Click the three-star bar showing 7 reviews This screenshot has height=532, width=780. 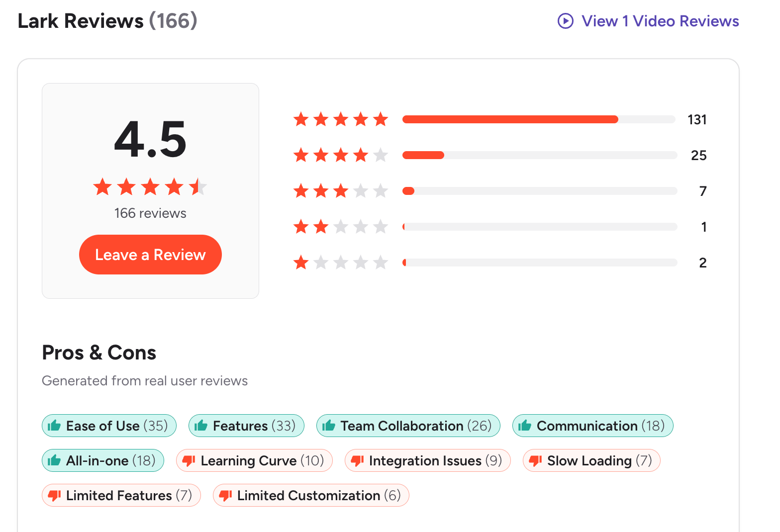point(540,191)
